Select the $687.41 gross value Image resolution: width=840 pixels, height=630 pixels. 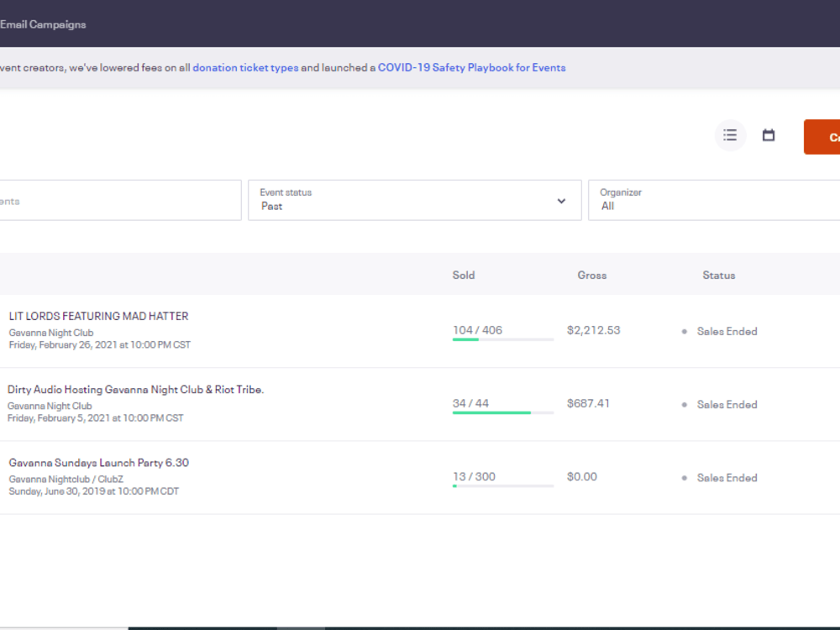[588, 403]
